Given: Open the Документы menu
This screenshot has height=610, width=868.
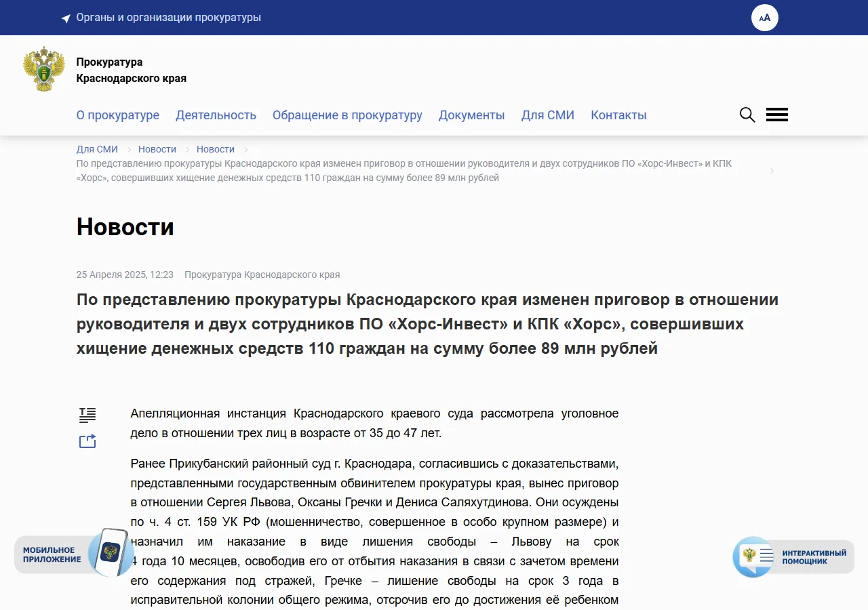Looking at the screenshot, I should click(471, 115).
